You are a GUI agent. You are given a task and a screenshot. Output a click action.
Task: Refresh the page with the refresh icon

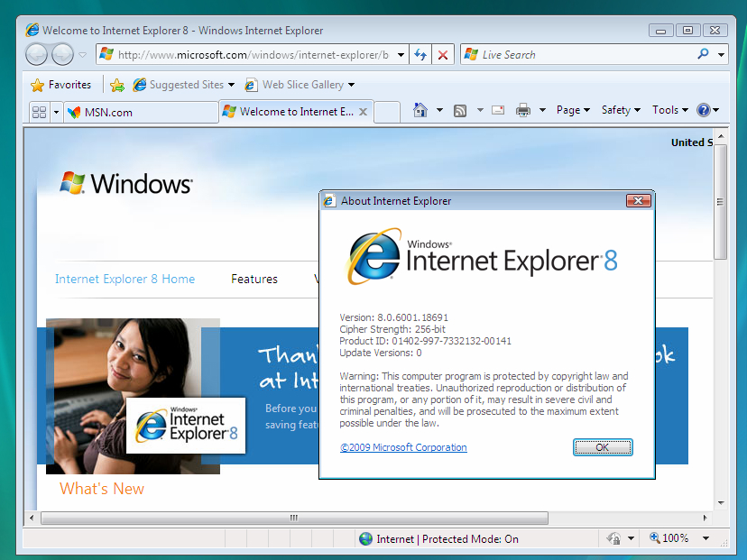(420, 54)
